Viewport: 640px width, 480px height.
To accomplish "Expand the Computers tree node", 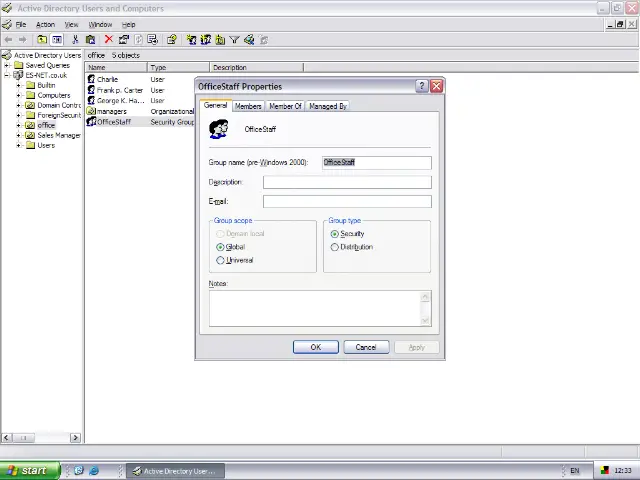I will (18, 95).
